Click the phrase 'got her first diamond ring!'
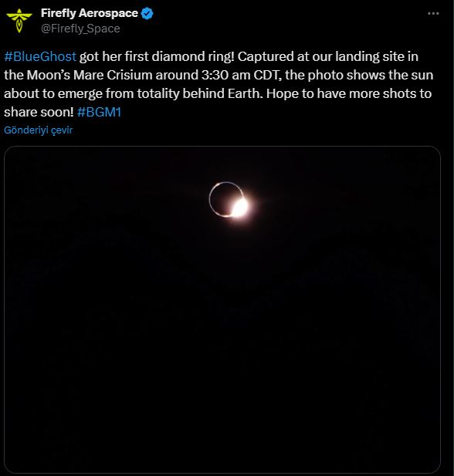The height and width of the screenshot is (476, 454). tap(157, 56)
